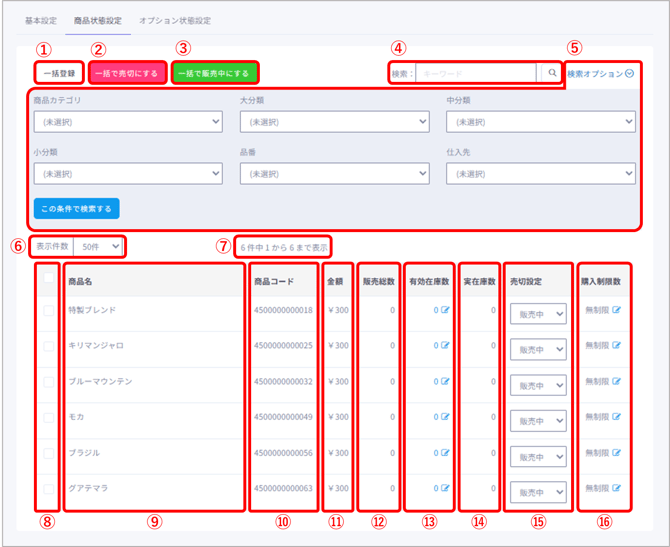Switch to the 基本設定 tab

[x=41, y=20]
